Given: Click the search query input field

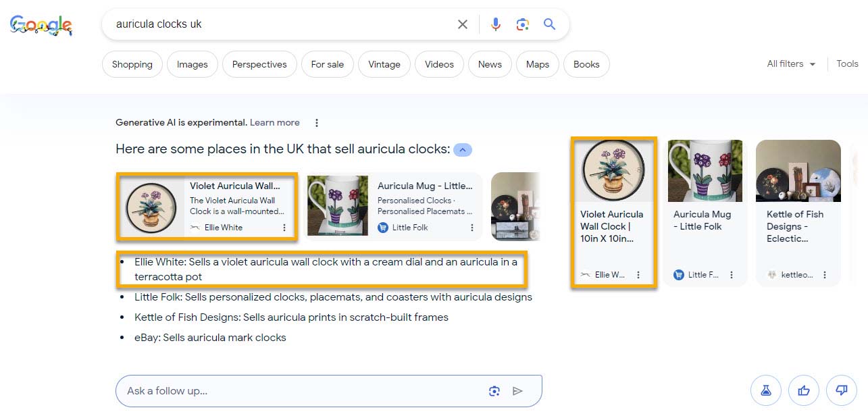Looking at the screenshot, I should pyautogui.click(x=284, y=24).
